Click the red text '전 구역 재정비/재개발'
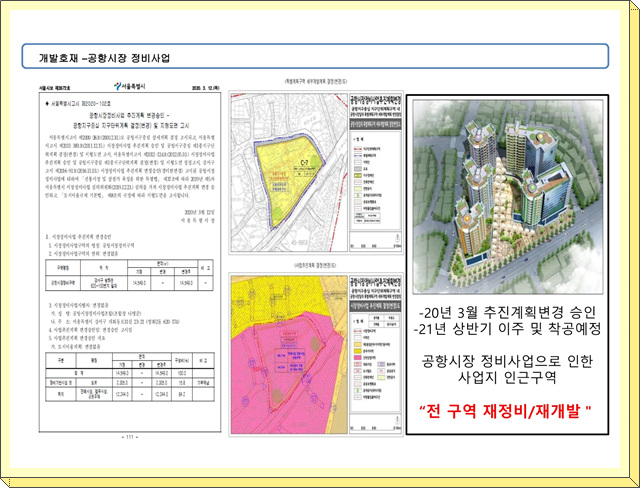 click(506, 411)
